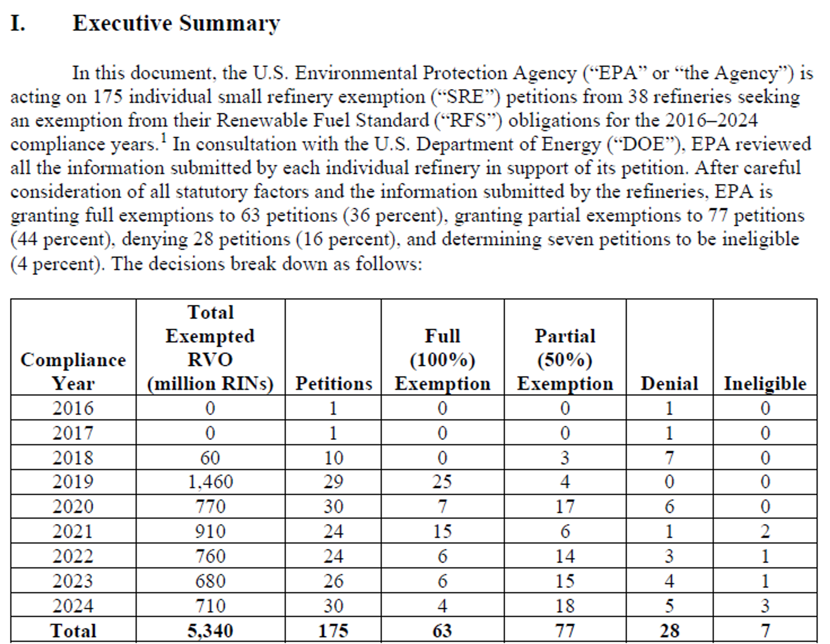Select the 2021 row's 910 value
The image size is (830, 644).
point(210,531)
